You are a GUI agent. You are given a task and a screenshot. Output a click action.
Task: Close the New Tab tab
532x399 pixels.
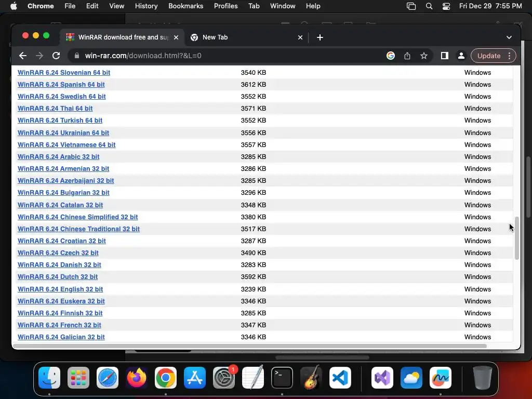point(300,37)
